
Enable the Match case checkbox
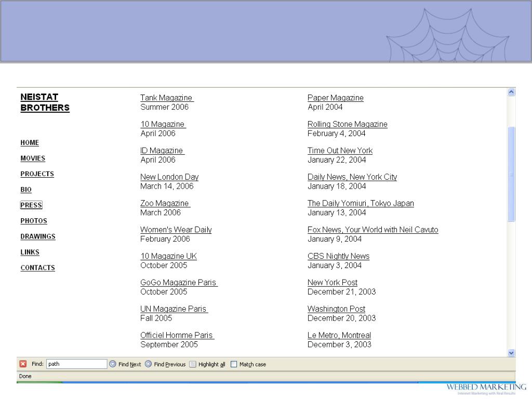(x=234, y=364)
